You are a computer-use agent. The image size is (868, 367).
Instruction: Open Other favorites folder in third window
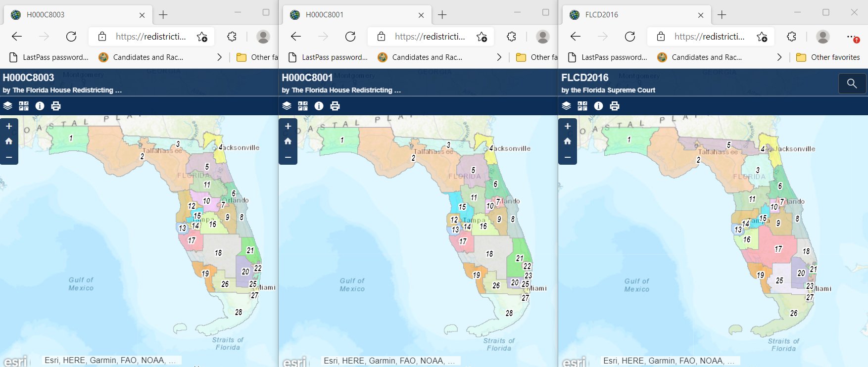click(x=828, y=57)
